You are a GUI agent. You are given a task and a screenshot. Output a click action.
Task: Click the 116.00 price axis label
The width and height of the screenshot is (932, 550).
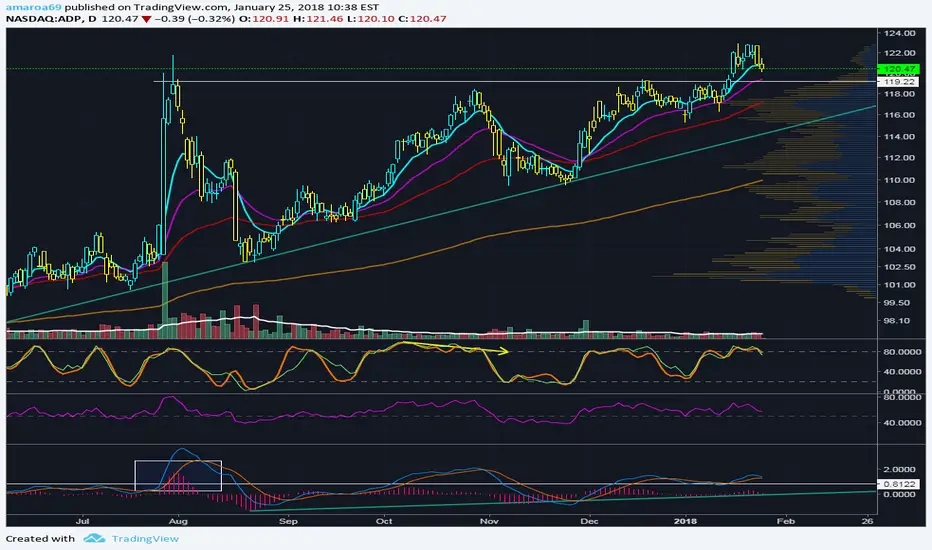899,115
